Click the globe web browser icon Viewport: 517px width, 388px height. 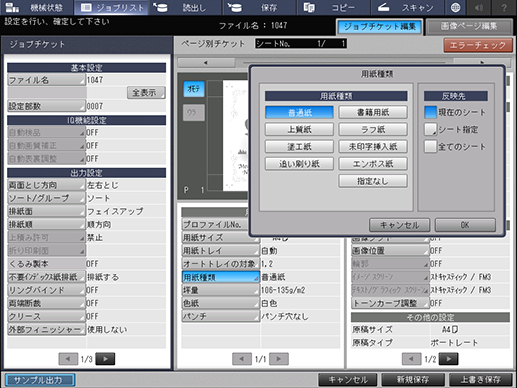(x=456, y=7)
